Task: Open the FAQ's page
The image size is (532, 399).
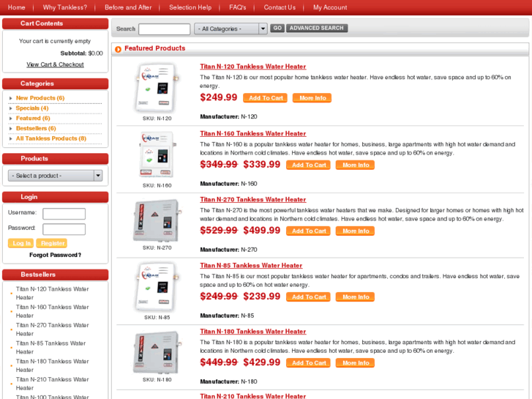Action: [x=238, y=7]
